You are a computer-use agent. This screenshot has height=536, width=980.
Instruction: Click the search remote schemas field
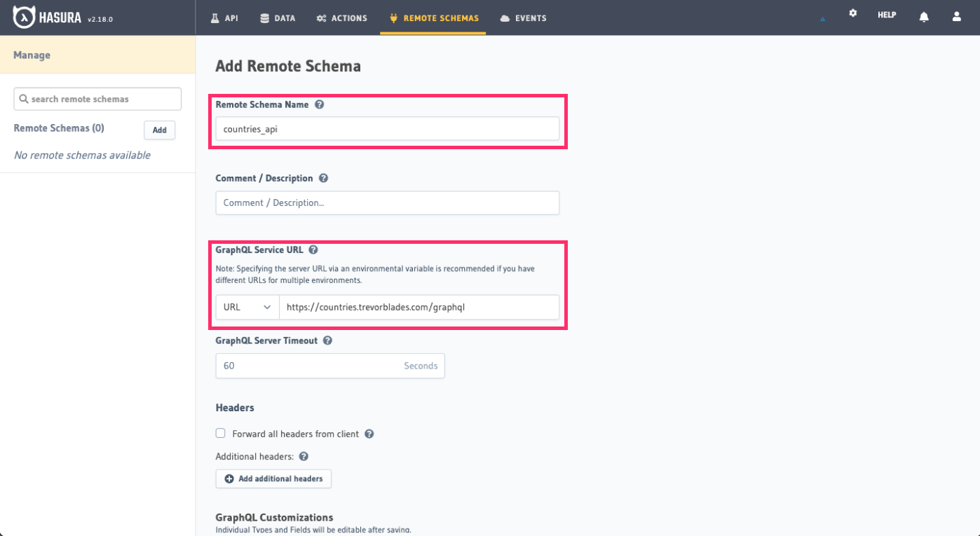tap(97, 99)
